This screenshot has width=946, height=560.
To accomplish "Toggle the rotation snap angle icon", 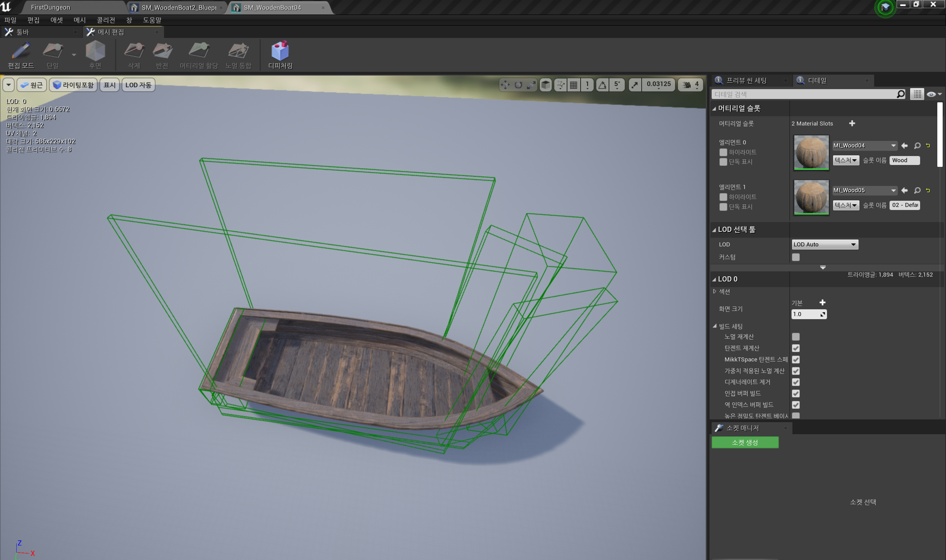I will coord(603,84).
